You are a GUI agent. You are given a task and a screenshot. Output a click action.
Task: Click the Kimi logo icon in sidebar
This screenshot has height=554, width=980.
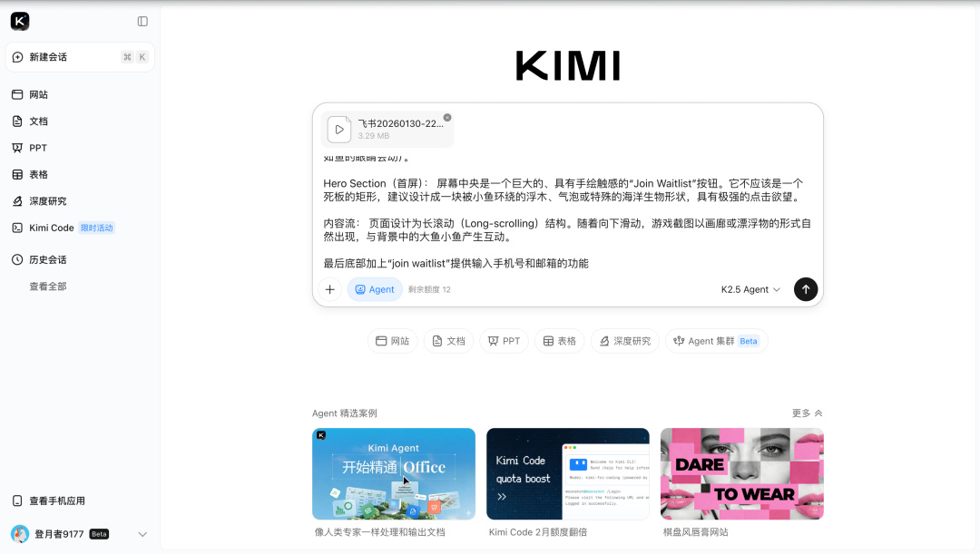coord(20,21)
